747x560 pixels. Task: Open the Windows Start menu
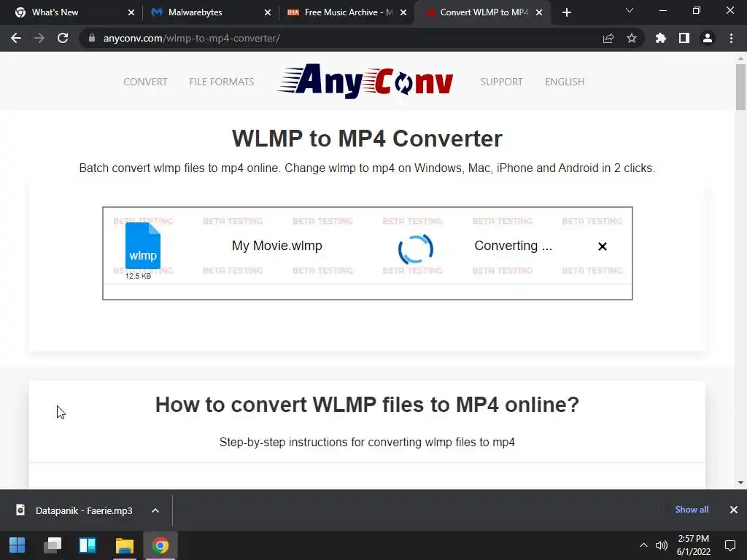18,545
